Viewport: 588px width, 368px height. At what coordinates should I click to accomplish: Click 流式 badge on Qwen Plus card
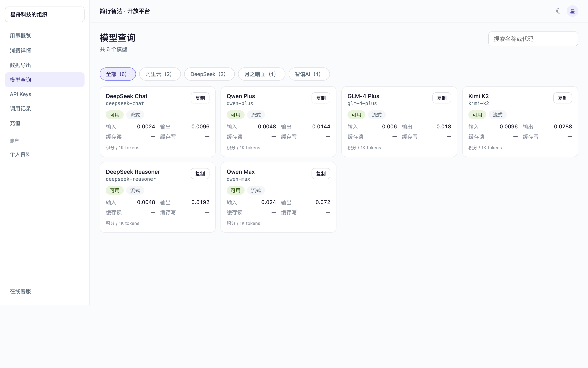pyautogui.click(x=256, y=115)
